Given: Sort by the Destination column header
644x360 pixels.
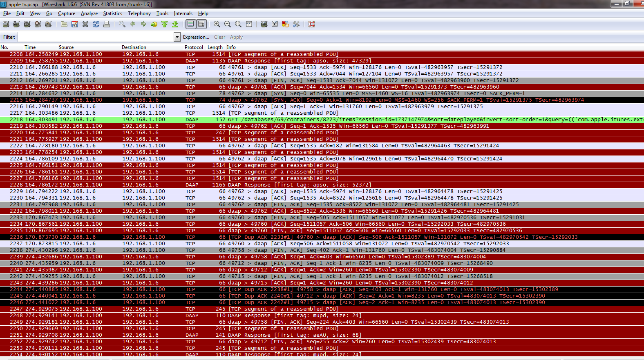Looking at the screenshot, I should [x=134, y=47].
